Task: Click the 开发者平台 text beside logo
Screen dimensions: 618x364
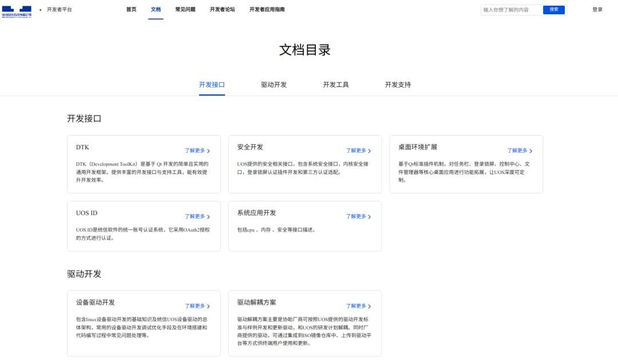Action: coord(60,10)
